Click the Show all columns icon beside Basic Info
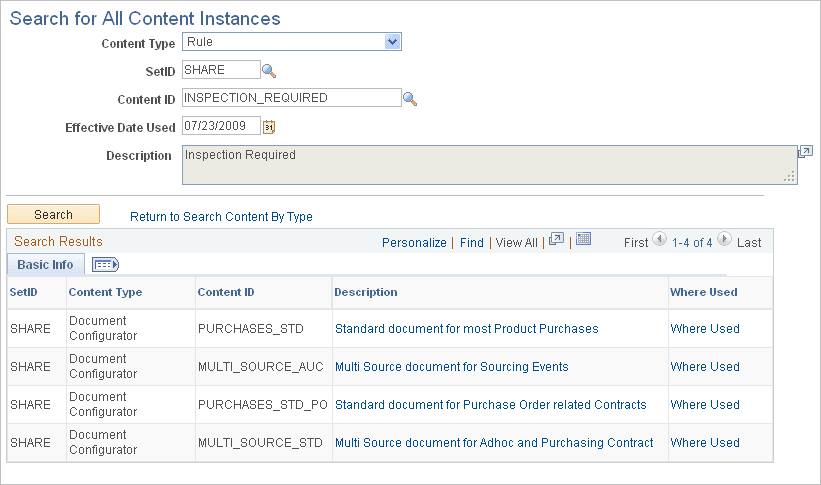The image size is (821, 485). [x=105, y=264]
